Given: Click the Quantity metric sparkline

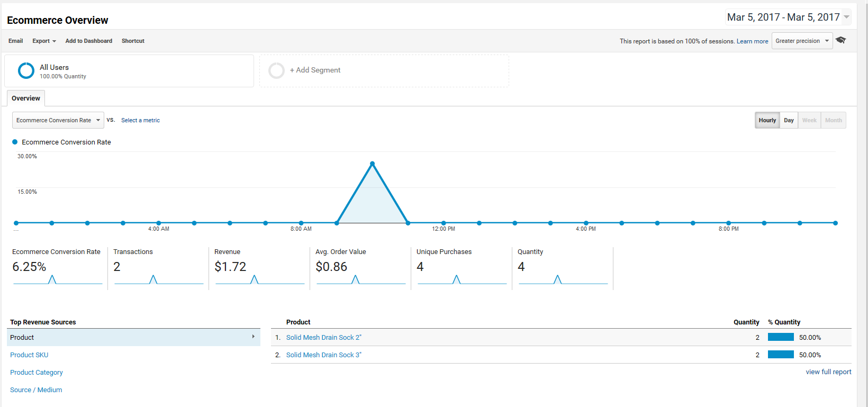Looking at the screenshot, I should (x=563, y=279).
